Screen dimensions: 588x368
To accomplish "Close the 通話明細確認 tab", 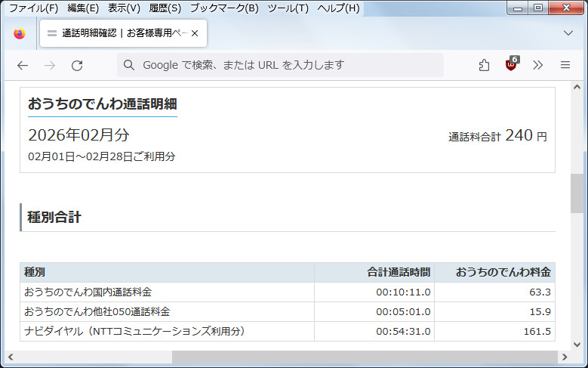I will coord(195,33).
